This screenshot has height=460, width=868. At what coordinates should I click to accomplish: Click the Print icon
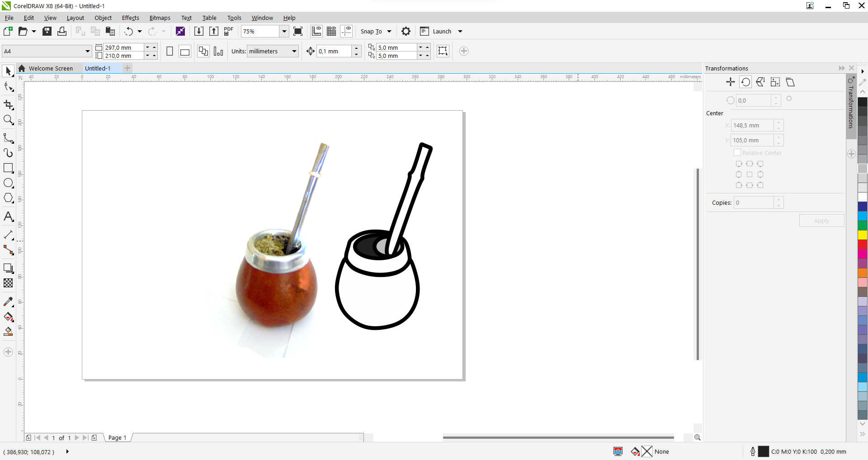coord(62,31)
